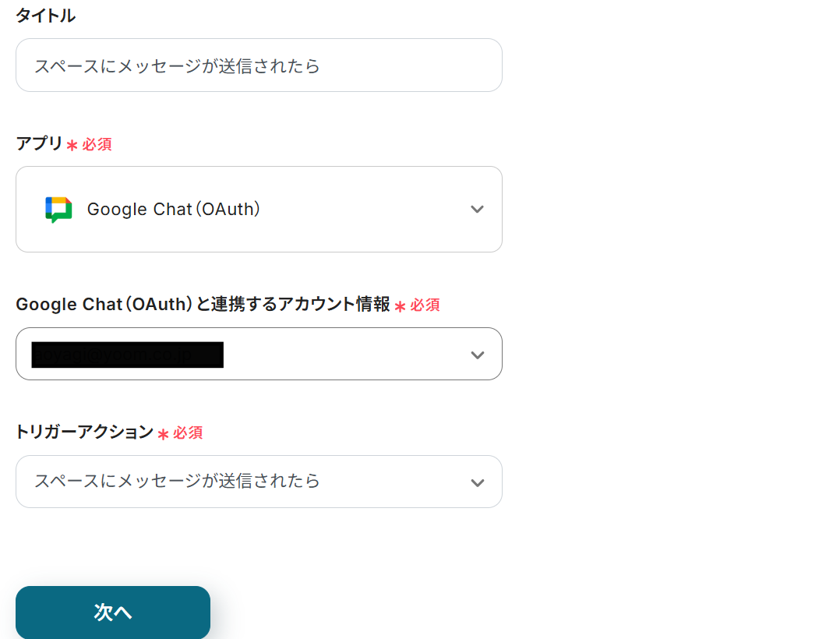Click 必須 marker next to トリガーアクション
840x639 pixels.
189,433
